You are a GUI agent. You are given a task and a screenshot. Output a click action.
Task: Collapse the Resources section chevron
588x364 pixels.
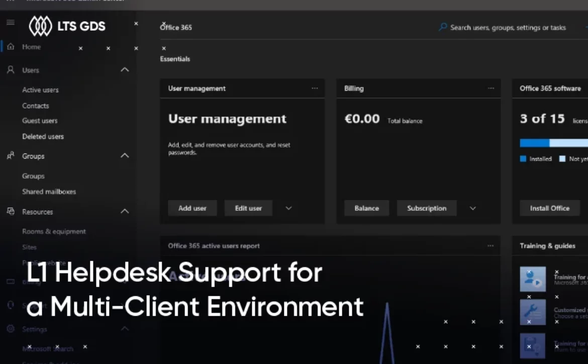[x=125, y=211]
